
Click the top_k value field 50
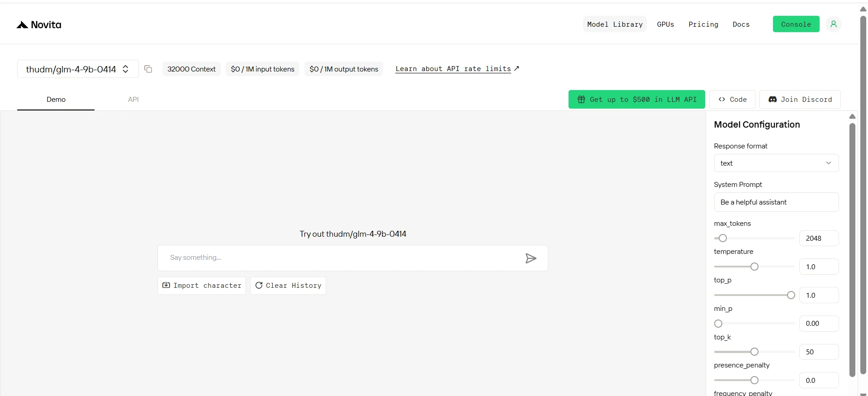819,352
